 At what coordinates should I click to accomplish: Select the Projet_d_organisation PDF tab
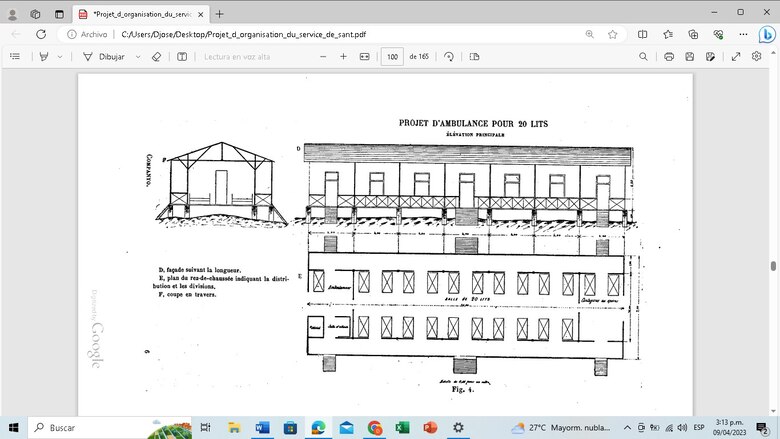pos(140,14)
